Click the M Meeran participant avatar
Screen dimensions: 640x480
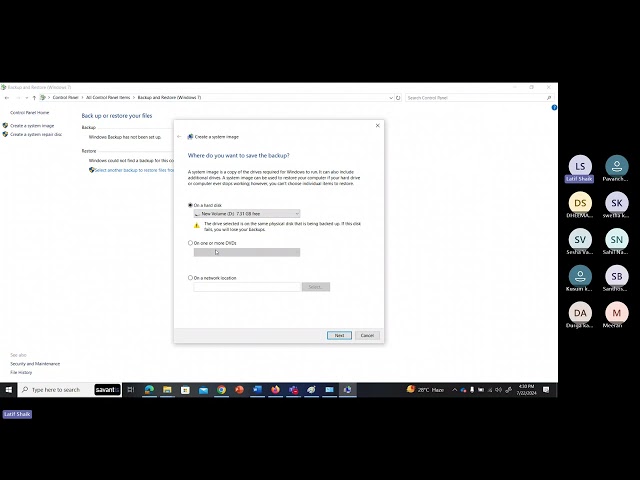click(617, 313)
